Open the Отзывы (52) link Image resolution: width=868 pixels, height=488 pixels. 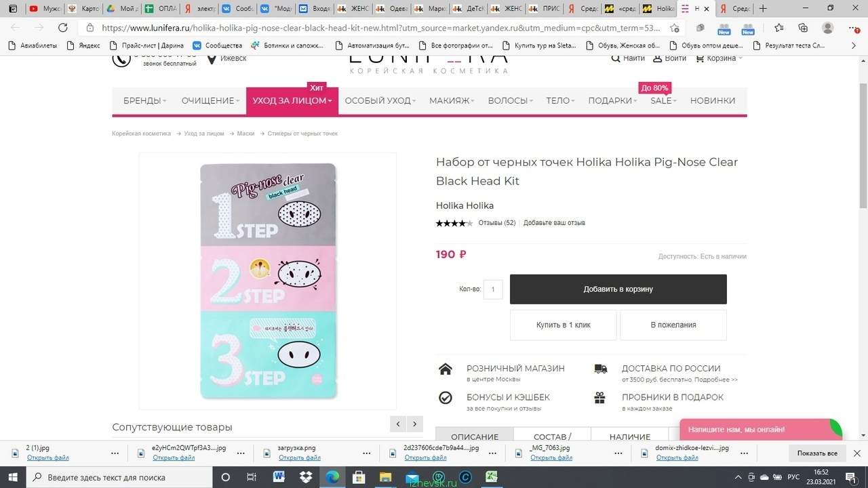497,223
